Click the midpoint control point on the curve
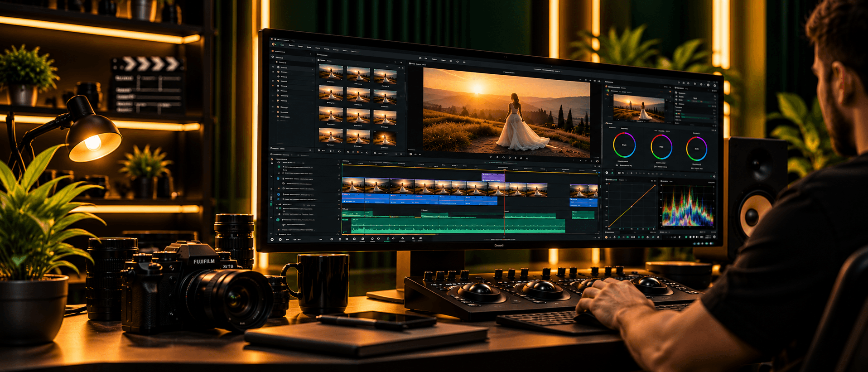Image resolution: width=868 pixels, height=372 pixels. tap(632, 207)
